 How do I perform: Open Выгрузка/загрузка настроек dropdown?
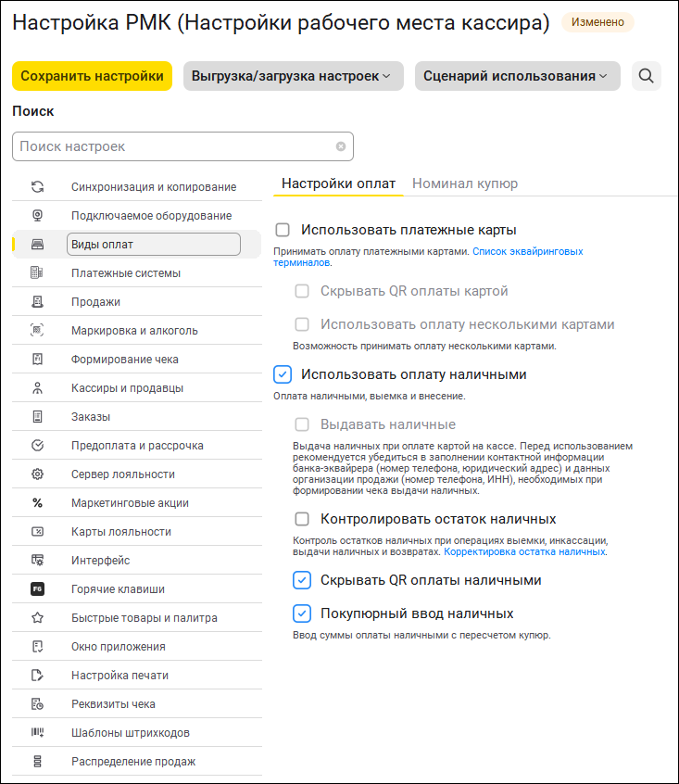293,76
